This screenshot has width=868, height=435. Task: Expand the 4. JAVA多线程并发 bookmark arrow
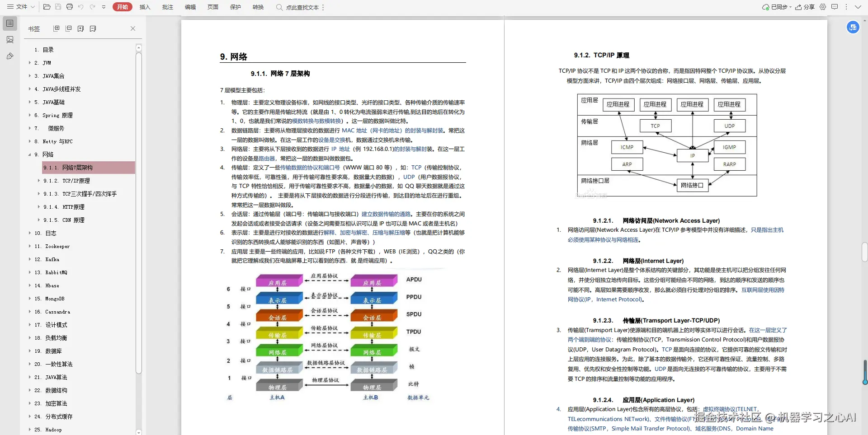click(30, 89)
